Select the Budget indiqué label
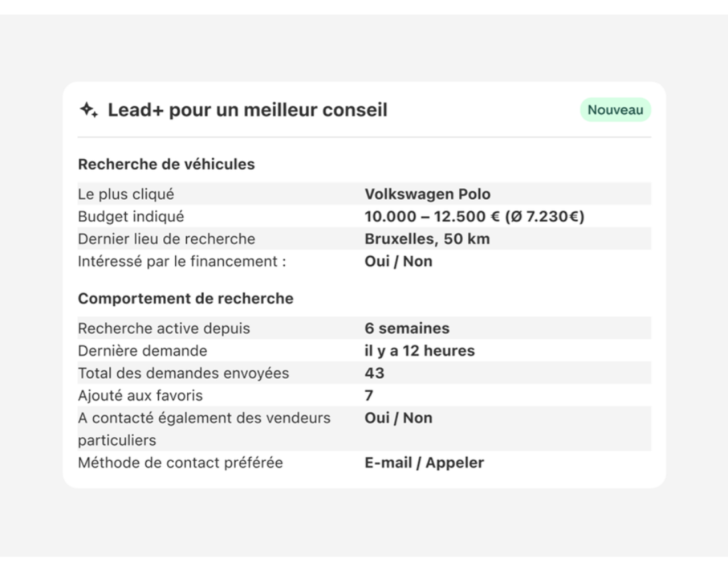This screenshot has width=728, height=572. tap(131, 216)
